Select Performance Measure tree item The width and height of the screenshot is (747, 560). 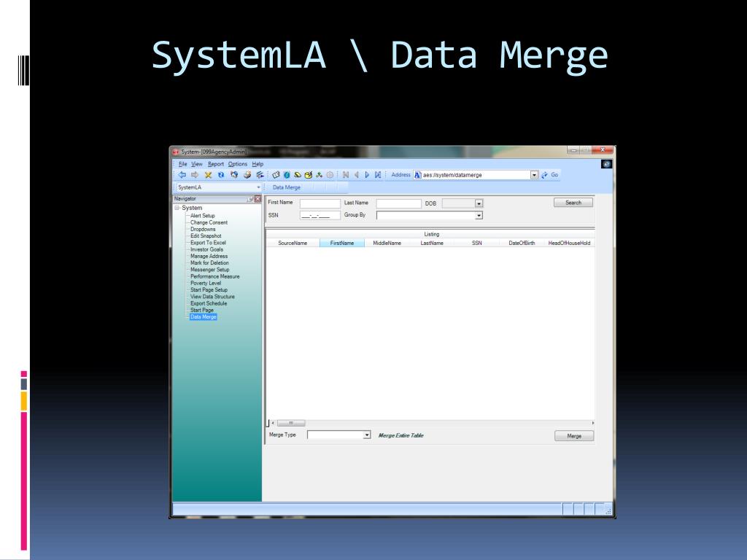pos(215,276)
